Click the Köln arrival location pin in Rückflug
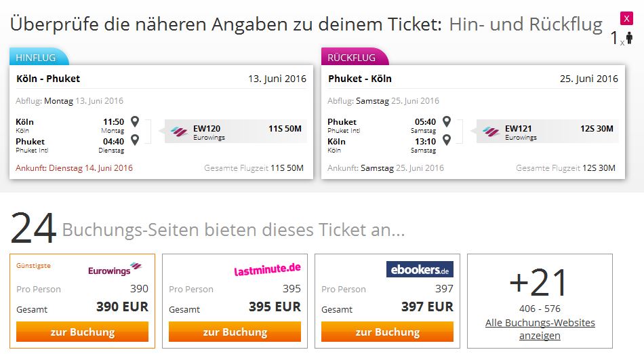Screen dimensions: 644x354 pos(447,140)
